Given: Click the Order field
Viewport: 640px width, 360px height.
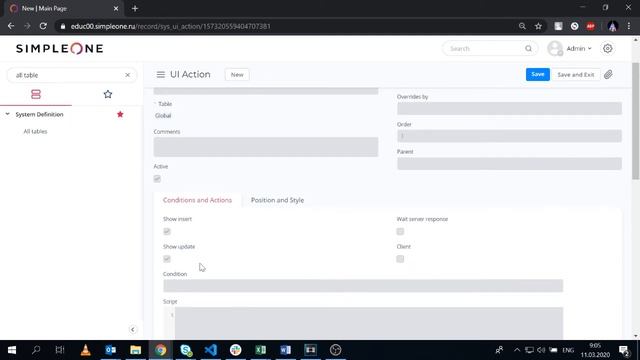Looking at the screenshot, I should tap(509, 136).
